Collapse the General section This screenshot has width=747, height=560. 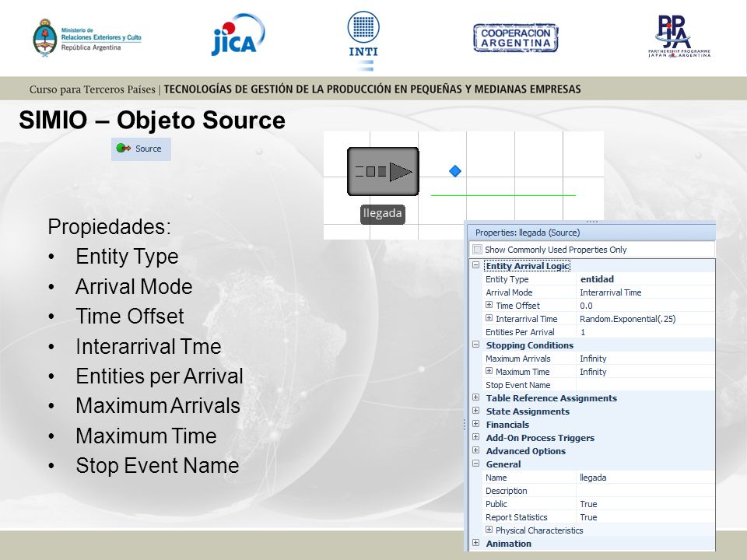coord(476,464)
